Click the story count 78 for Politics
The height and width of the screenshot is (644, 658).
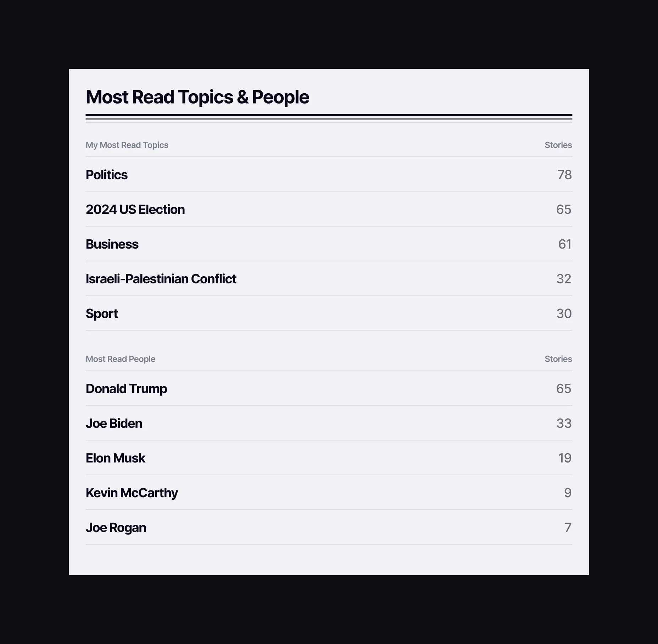pyautogui.click(x=565, y=174)
